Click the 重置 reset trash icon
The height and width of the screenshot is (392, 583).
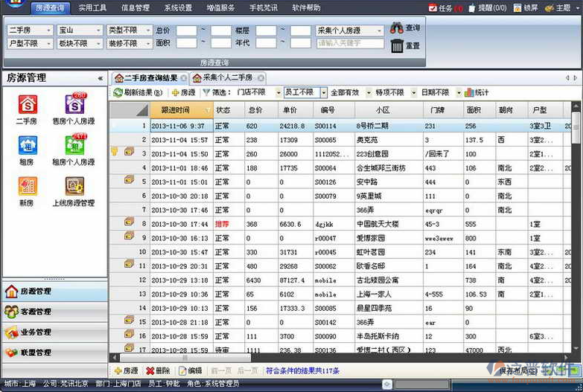(406, 46)
